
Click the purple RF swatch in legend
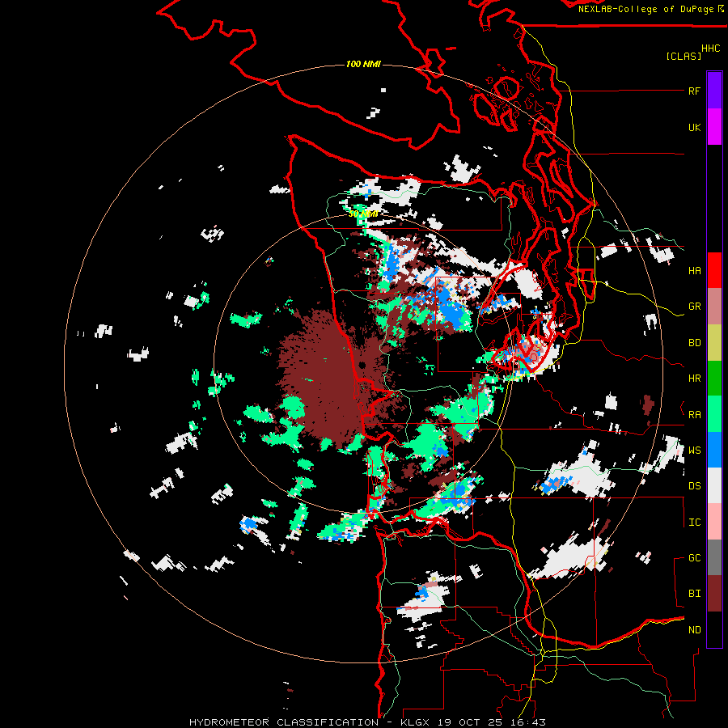pyautogui.click(x=714, y=91)
